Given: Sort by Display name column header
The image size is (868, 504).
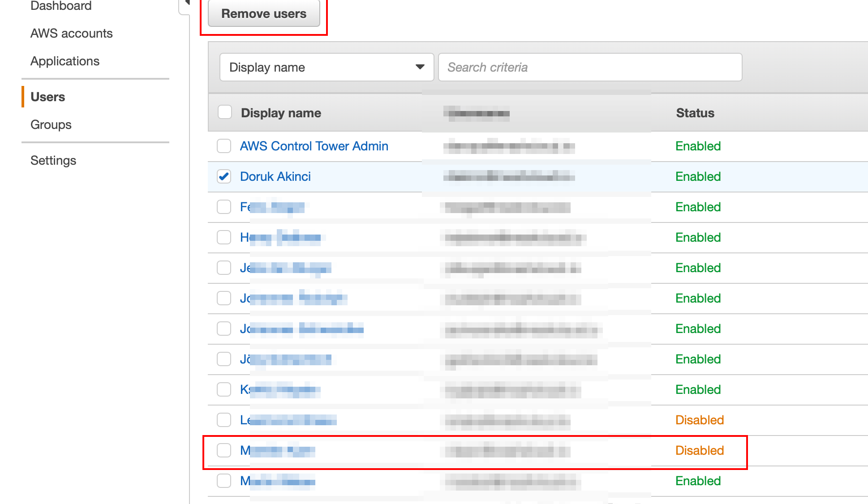Looking at the screenshot, I should point(281,113).
